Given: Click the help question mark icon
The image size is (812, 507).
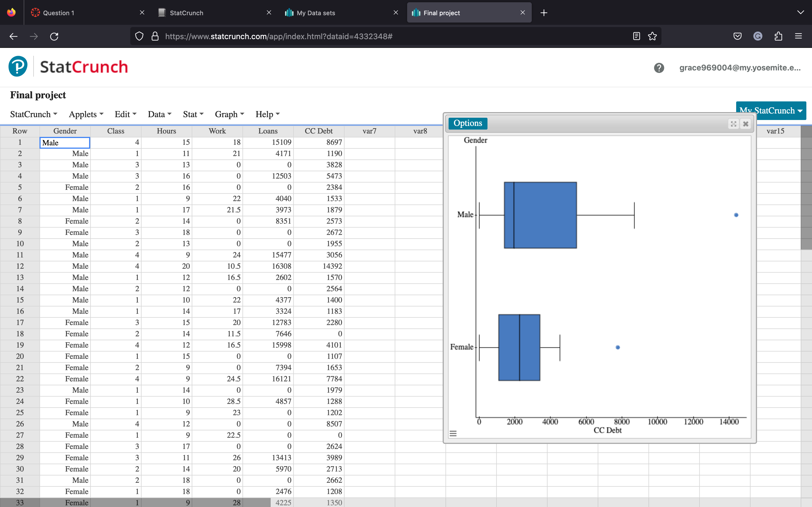Looking at the screenshot, I should click(659, 68).
